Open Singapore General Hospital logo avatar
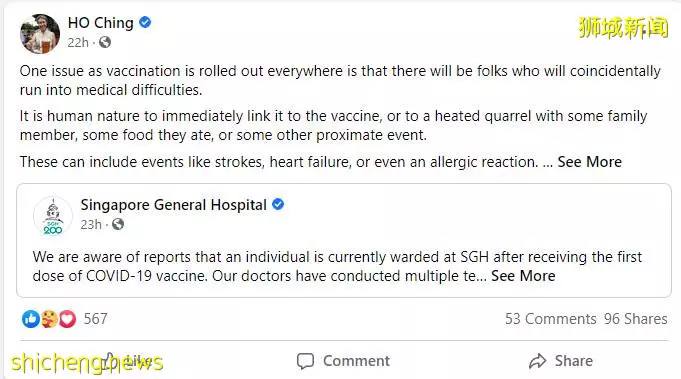The image size is (681, 379). 53,216
